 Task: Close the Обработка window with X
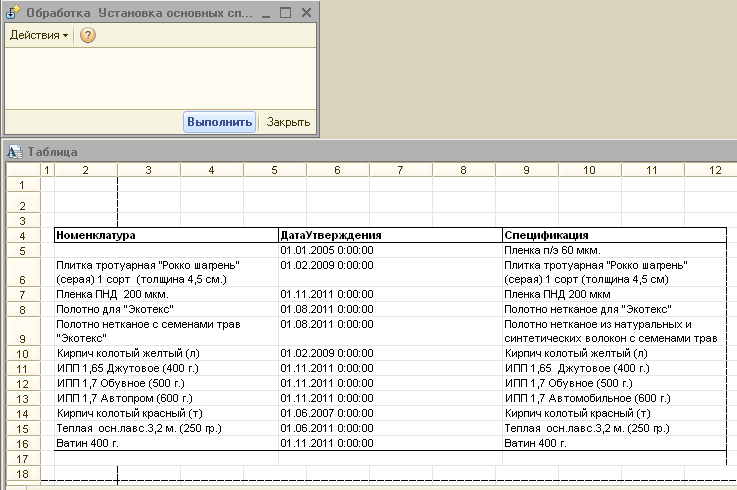coord(304,11)
